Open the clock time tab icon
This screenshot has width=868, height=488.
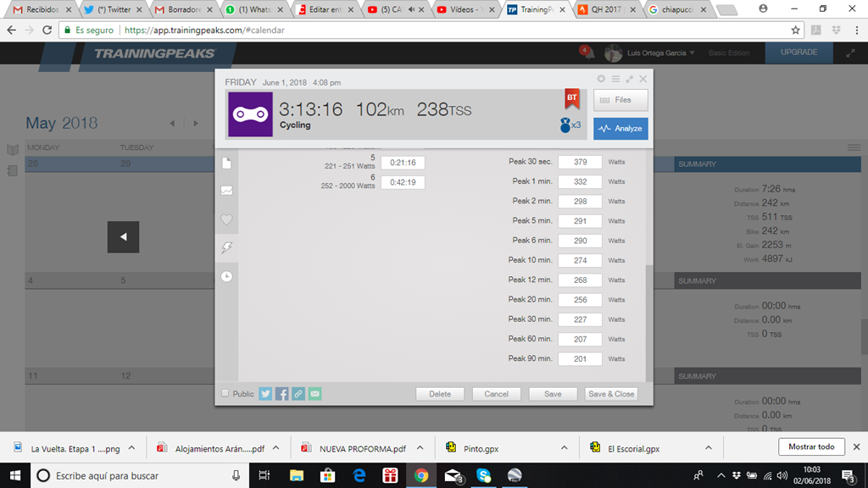226,276
